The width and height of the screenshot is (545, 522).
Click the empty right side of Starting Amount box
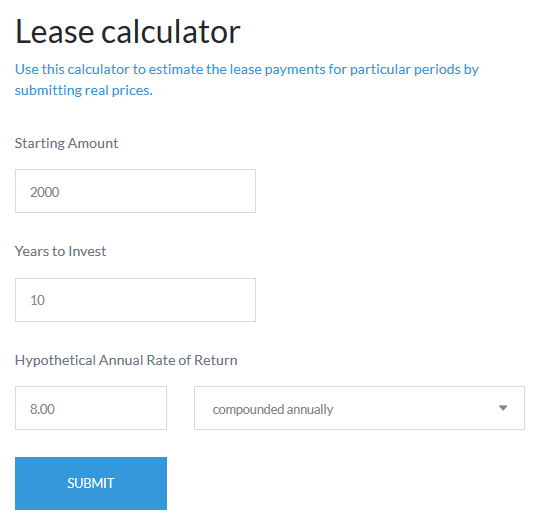(x=195, y=191)
